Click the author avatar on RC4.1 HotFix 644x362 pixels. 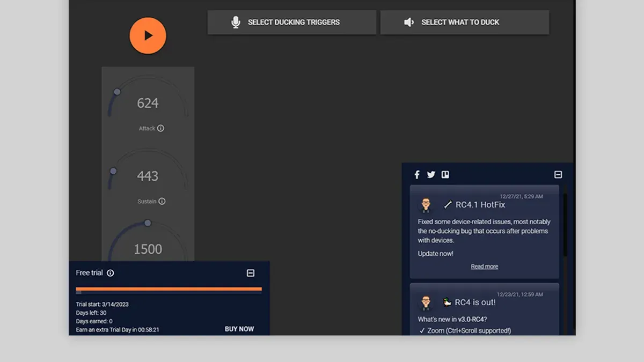tap(426, 205)
